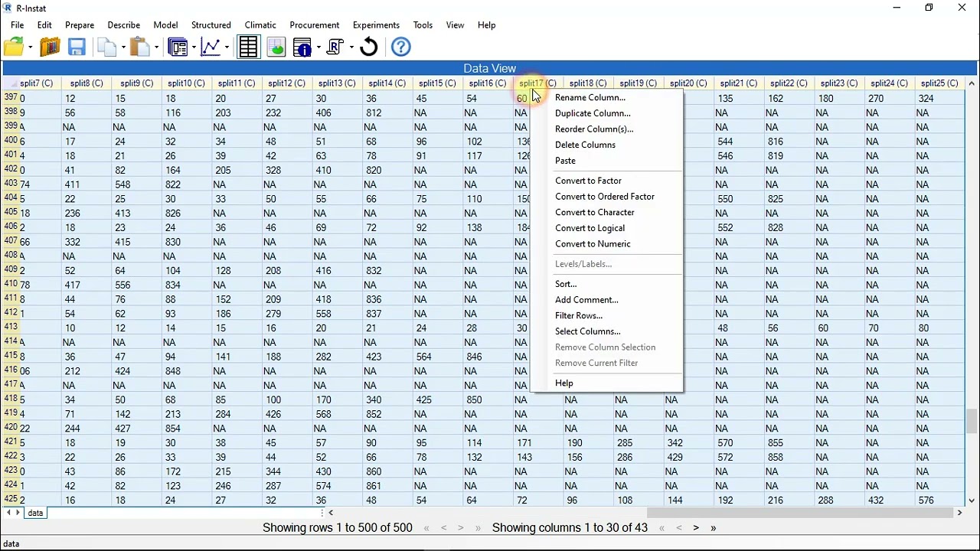This screenshot has height=551, width=980.
Task: Open the Edit menu
Action: point(44,25)
